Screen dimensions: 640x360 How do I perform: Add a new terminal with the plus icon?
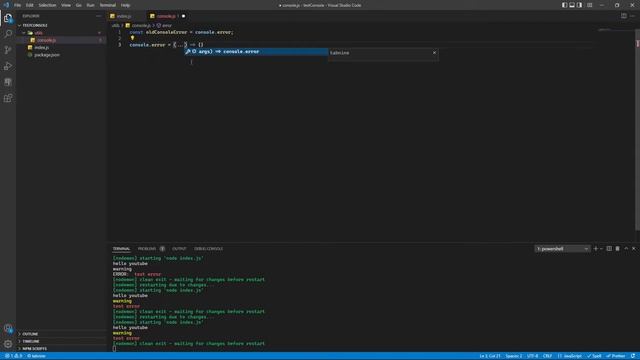click(x=596, y=249)
